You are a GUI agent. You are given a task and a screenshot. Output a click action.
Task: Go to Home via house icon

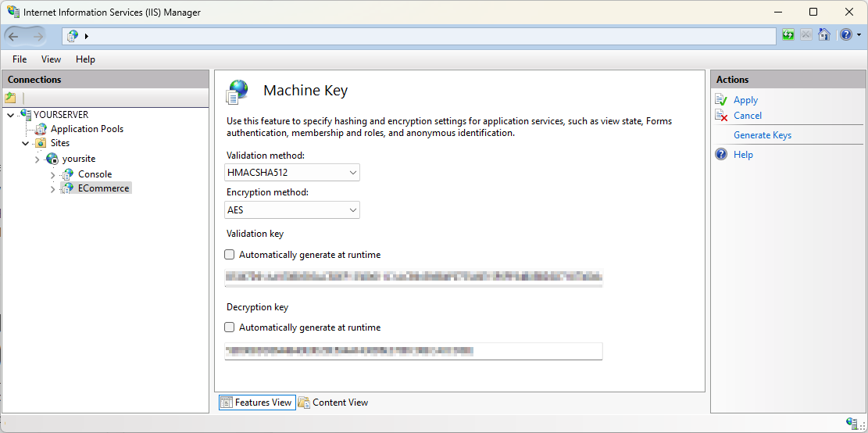click(824, 35)
